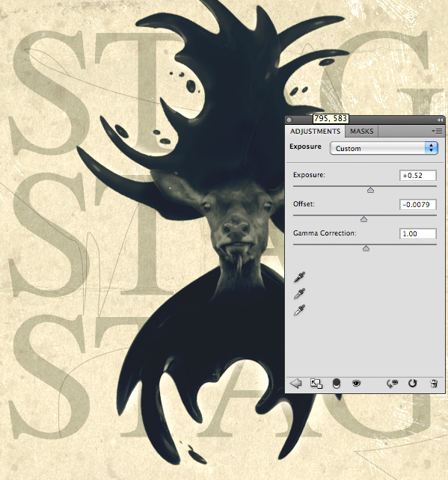Click the Exposure slider handle
This screenshot has width=448, height=480.
click(x=370, y=190)
